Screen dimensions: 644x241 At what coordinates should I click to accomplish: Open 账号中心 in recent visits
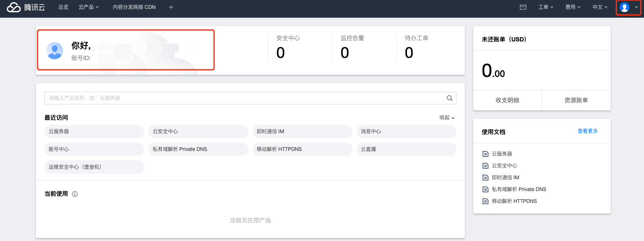click(x=94, y=149)
